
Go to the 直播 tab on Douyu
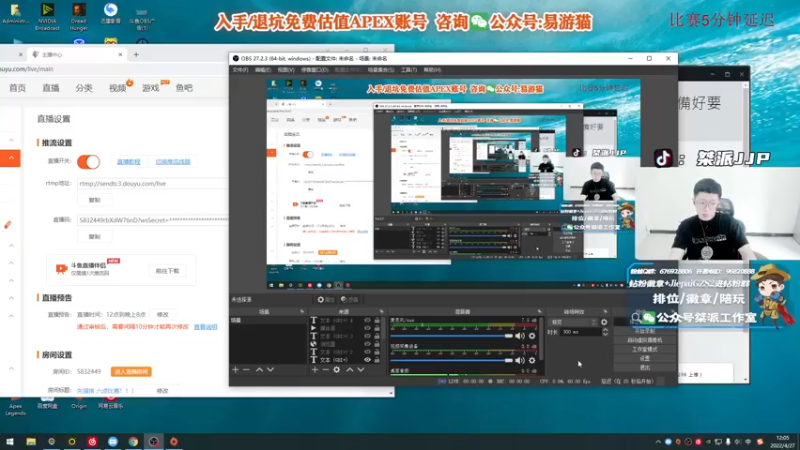tap(51, 88)
